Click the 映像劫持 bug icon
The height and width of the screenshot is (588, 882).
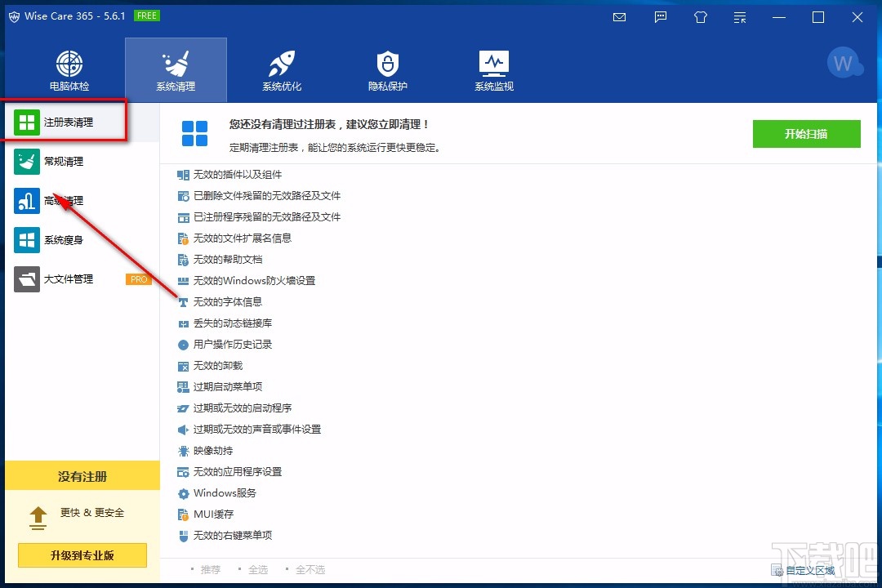click(183, 451)
